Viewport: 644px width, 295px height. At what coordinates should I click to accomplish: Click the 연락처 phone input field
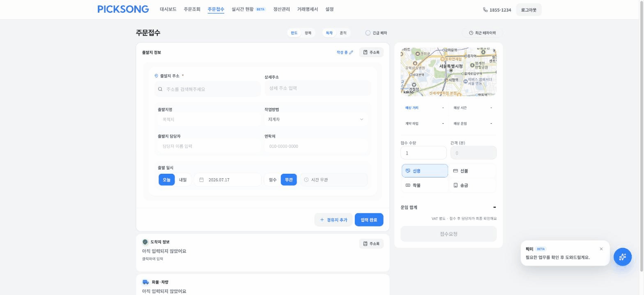click(x=316, y=146)
